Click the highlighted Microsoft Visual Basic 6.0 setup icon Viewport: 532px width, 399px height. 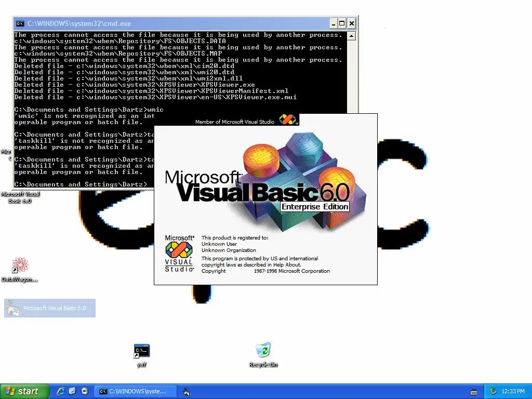point(50,308)
